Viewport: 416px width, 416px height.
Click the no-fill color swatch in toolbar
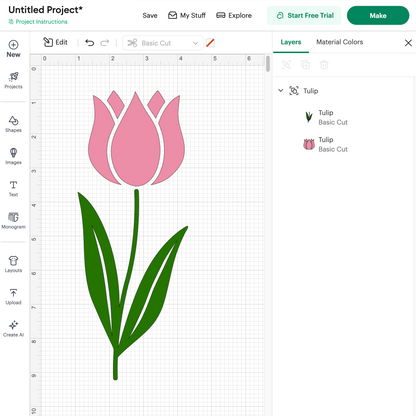[210, 43]
